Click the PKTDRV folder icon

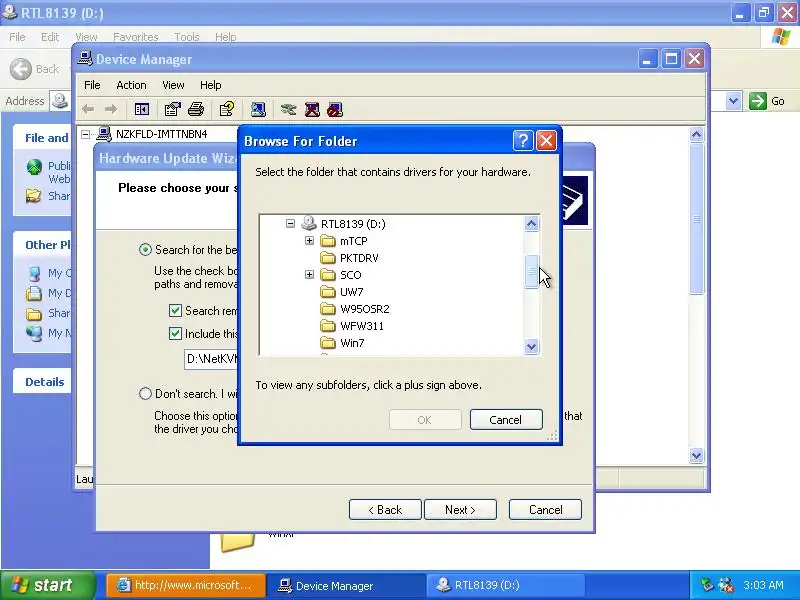pos(328,258)
